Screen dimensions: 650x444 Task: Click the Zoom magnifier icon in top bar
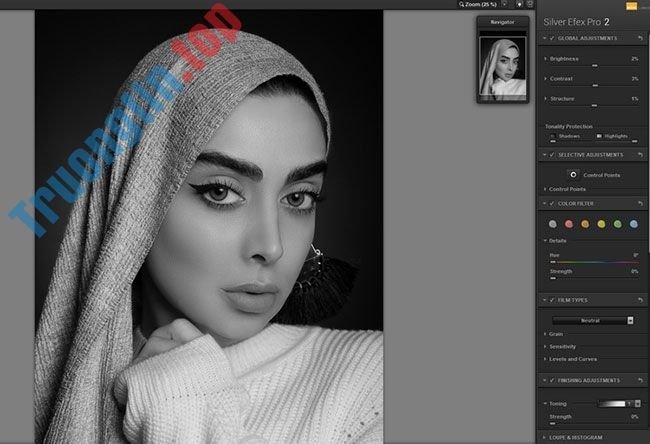pos(461,4)
